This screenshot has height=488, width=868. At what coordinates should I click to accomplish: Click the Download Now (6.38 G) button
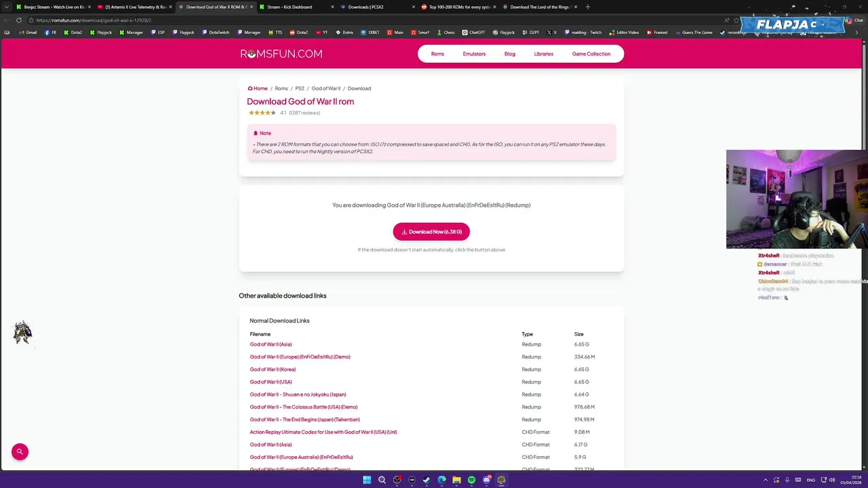click(431, 232)
